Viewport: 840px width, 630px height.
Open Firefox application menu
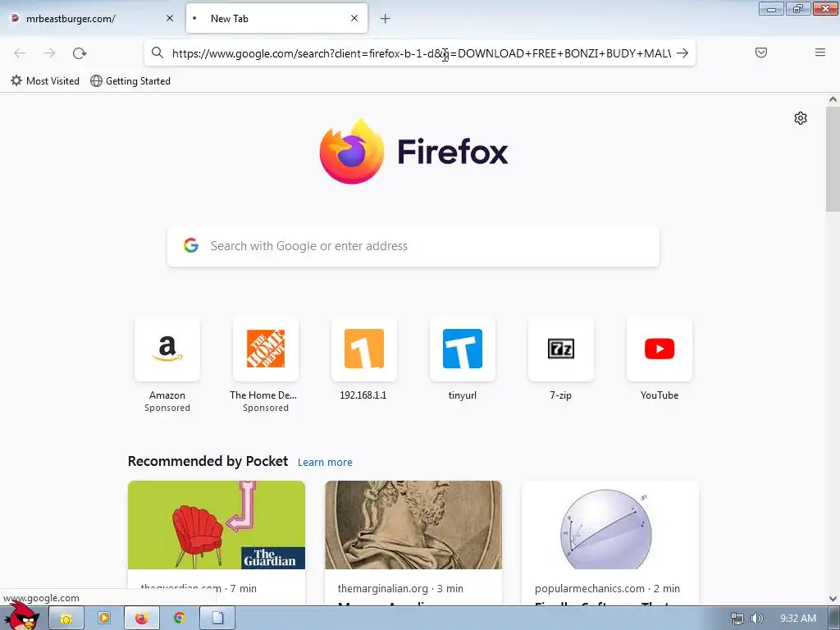coord(820,52)
